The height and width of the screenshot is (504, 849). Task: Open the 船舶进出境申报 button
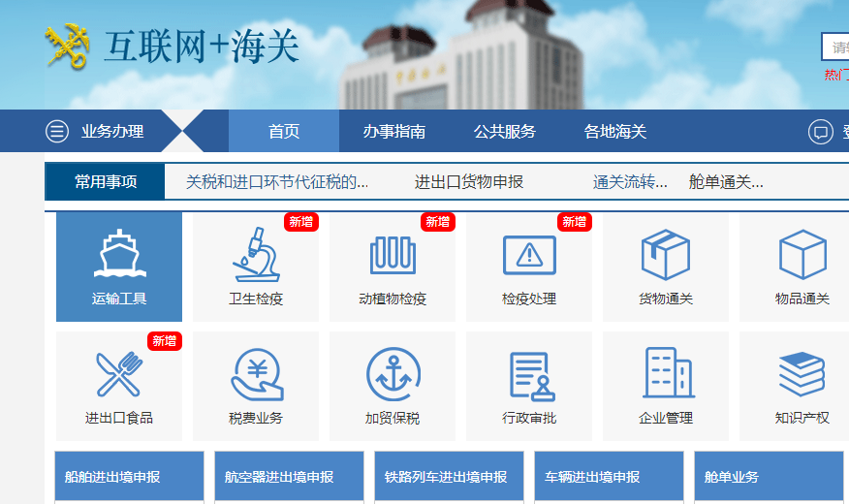click(130, 477)
